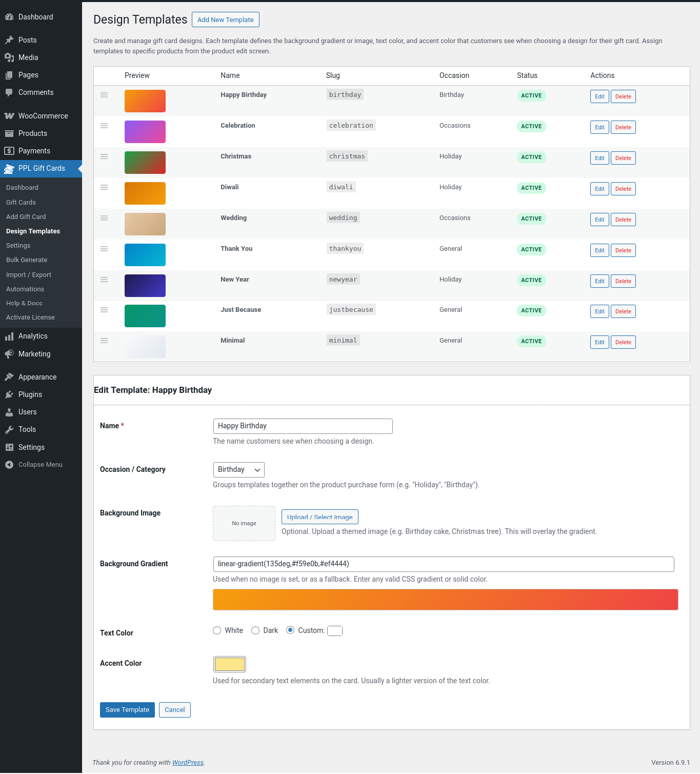The image size is (700, 774).
Task: Edit the New Year template
Action: click(599, 281)
